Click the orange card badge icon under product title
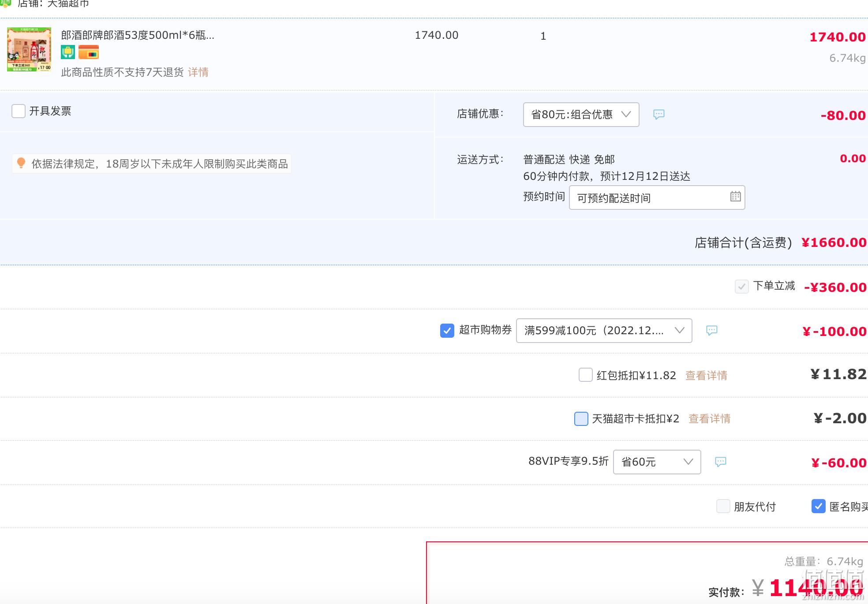 click(89, 52)
